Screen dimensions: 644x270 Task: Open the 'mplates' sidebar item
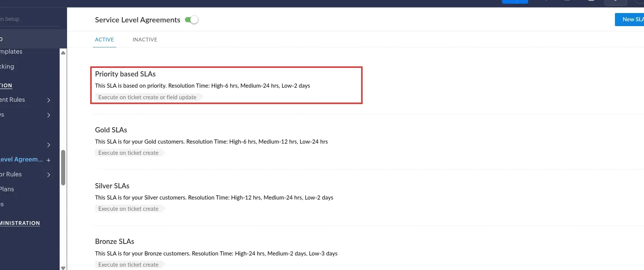(11, 51)
